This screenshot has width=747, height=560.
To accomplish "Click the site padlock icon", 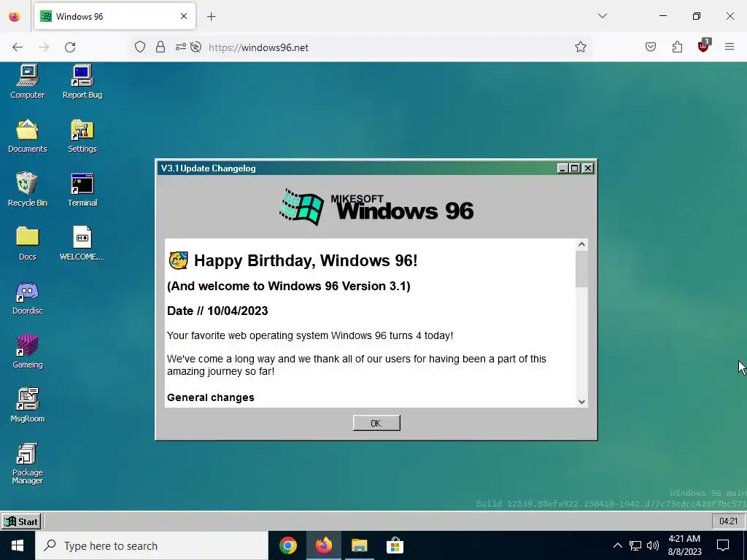I will [x=160, y=47].
